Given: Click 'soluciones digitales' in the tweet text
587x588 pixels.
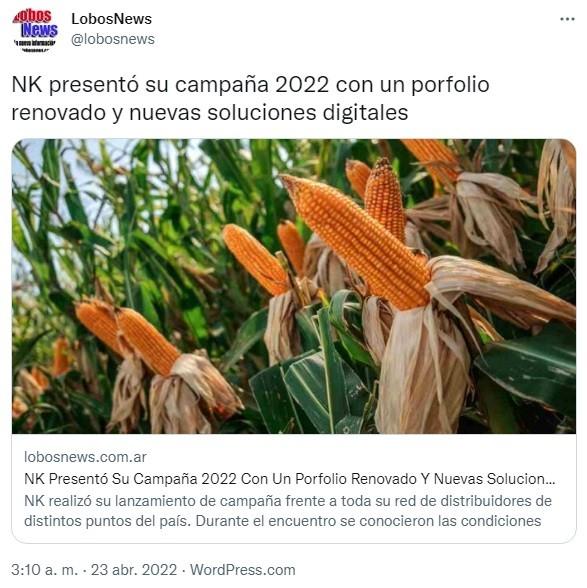Looking at the screenshot, I should pos(308,113).
